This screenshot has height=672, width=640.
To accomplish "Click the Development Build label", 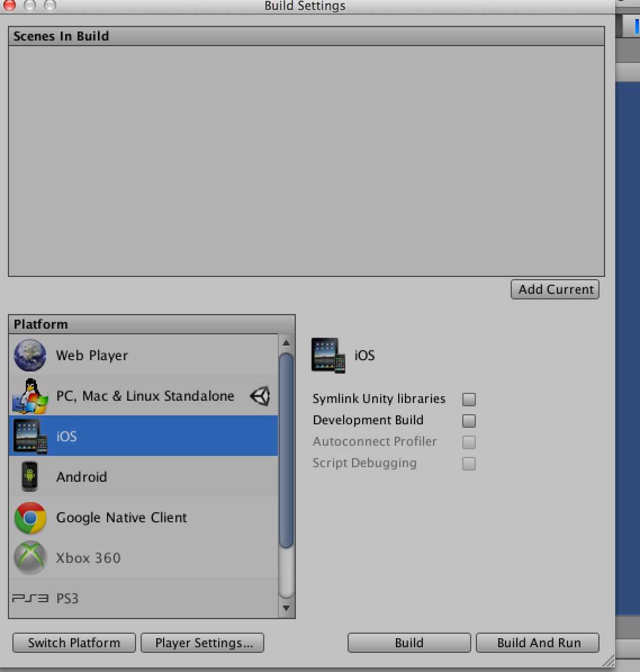I will 368,420.
